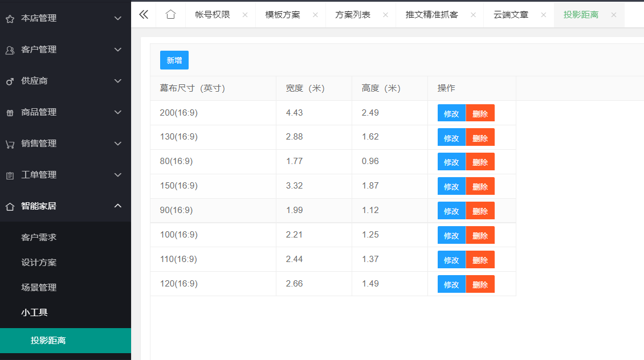This screenshot has height=360, width=644.
Task: Open 小工具 in the sidebar
Action: pos(66,312)
